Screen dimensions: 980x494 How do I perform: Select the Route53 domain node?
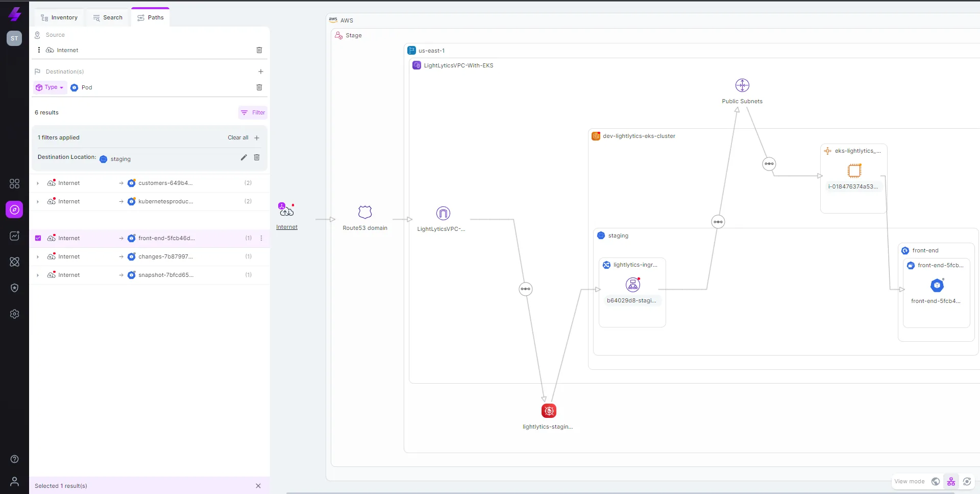[x=365, y=212]
